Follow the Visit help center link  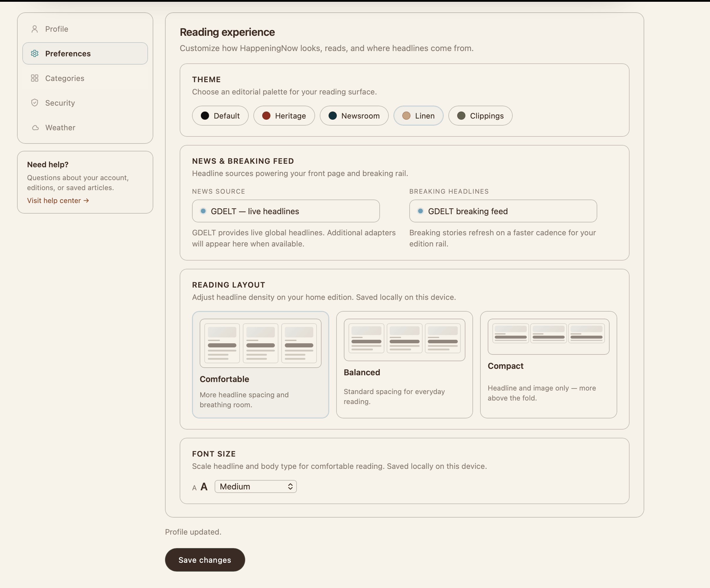click(x=58, y=201)
